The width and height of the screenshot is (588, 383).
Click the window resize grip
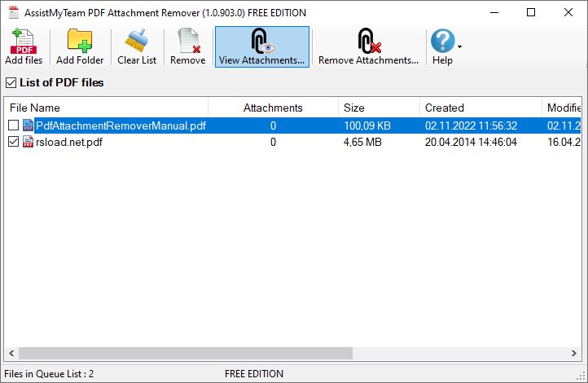pos(581,376)
